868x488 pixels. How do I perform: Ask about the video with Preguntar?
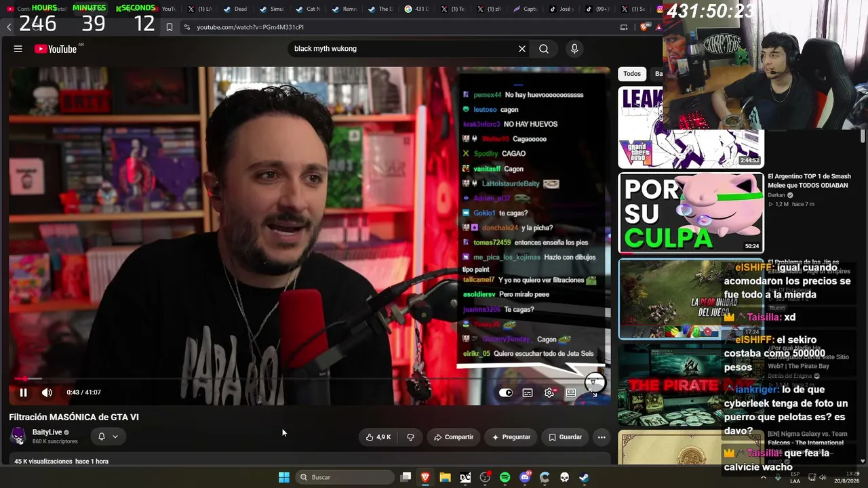511,437
